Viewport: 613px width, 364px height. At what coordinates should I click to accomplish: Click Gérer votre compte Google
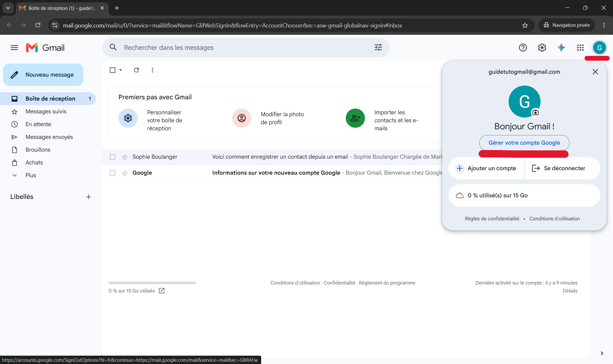(x=524, y=143)
